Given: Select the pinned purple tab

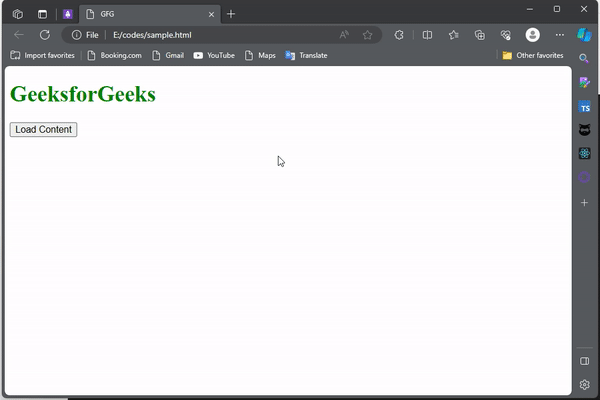Looking at the screenshot, I should (x=68, y=14).
